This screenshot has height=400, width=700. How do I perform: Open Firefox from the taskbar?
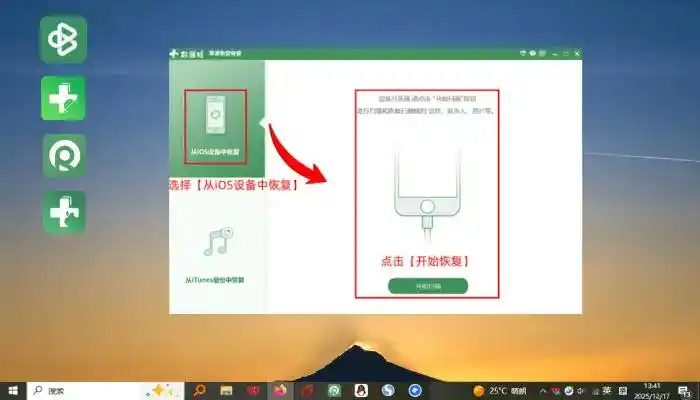[x=280, y=391]
